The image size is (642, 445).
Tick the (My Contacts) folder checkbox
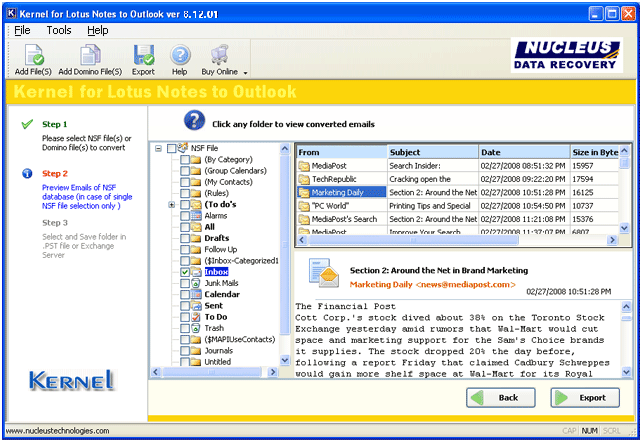185,182
